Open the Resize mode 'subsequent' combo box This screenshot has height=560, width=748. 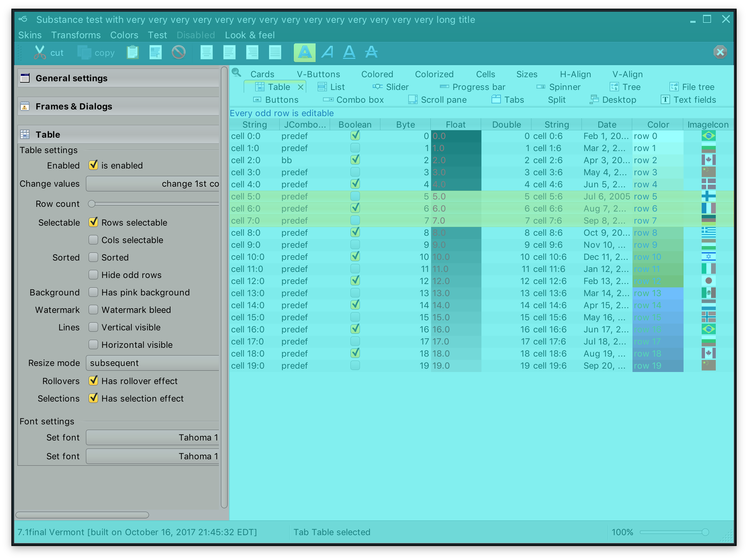pyautogui.click(x=153, y=363)
